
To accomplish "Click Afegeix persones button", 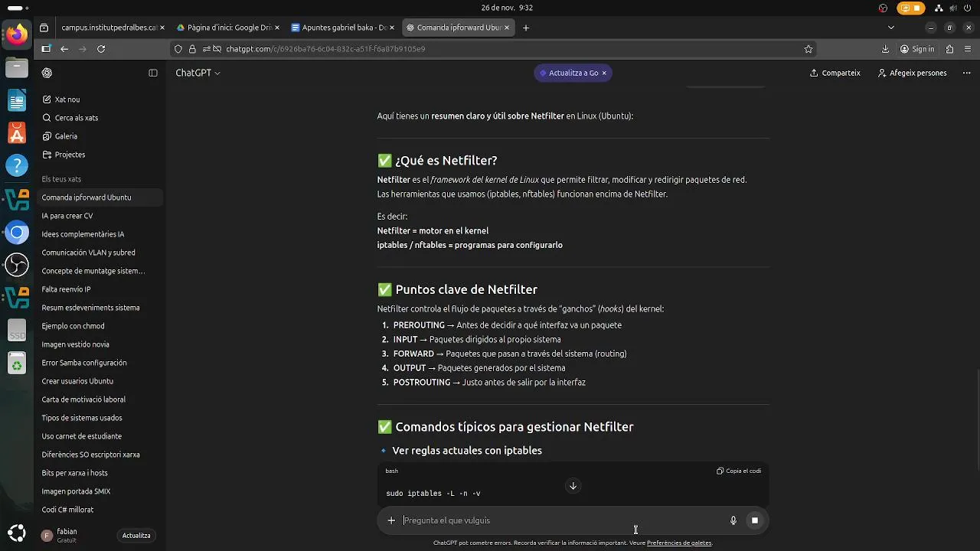I will point(913,73).
